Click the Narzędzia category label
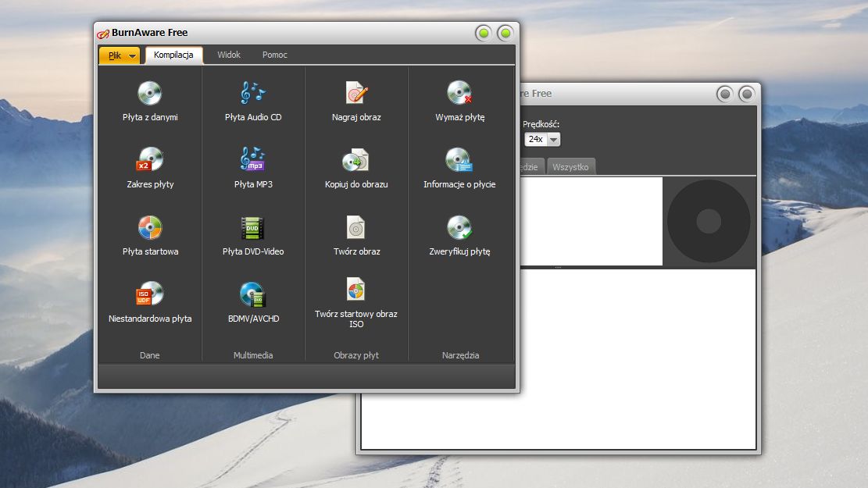 click(x=460, y=355)
